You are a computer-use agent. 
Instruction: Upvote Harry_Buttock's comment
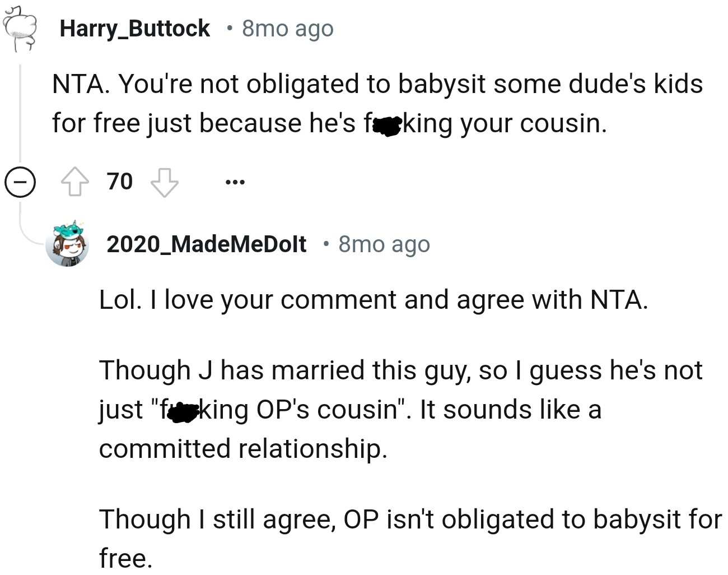(74, 183)
